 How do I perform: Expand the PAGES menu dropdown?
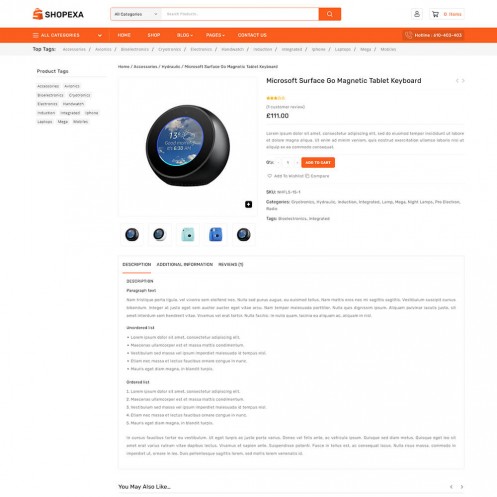click(215, 35)
